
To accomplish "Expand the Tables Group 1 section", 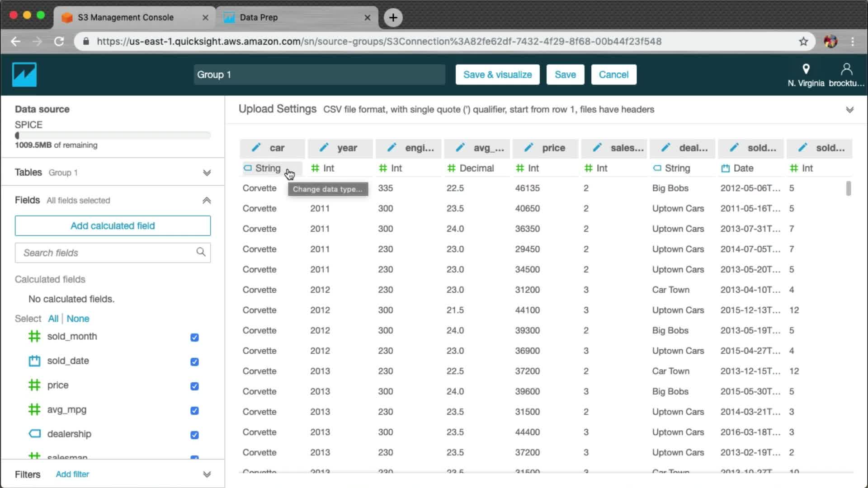I will tap(207, 173).
